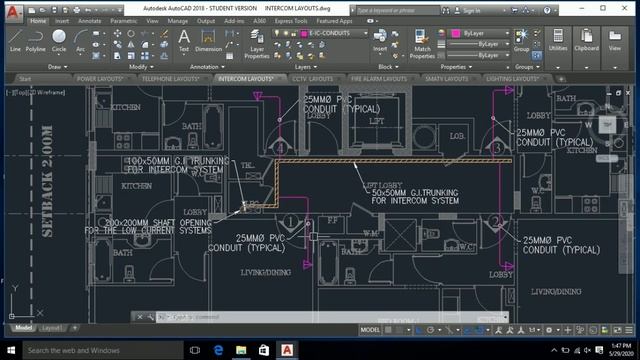Click the Mirror tool in Modify panel
Image resolution: width=640 pixels, height=360 pixels.
pyautogui.click(x=131, y=44)
